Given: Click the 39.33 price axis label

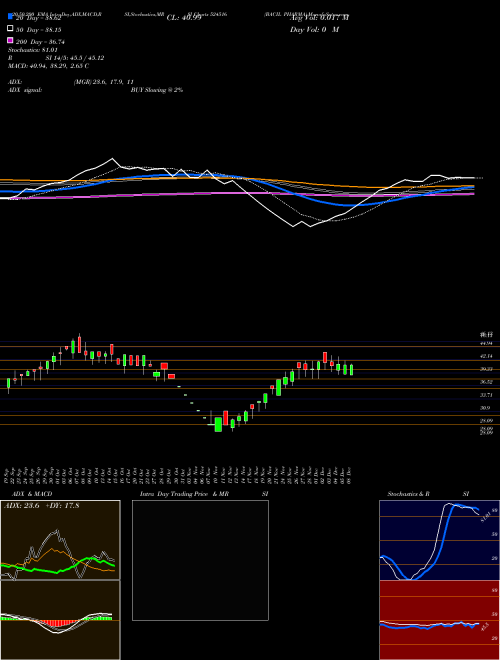Looking at the screenshot, I should (486, 369).
